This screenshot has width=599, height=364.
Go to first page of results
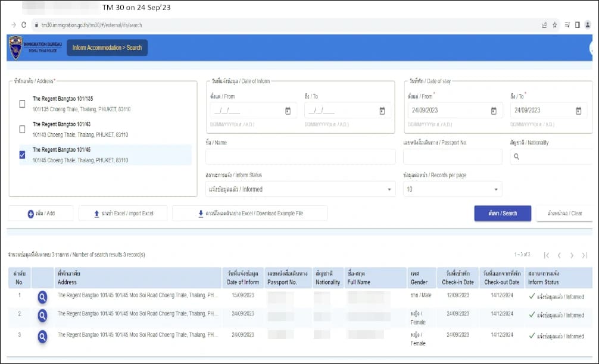coord(547,255)
